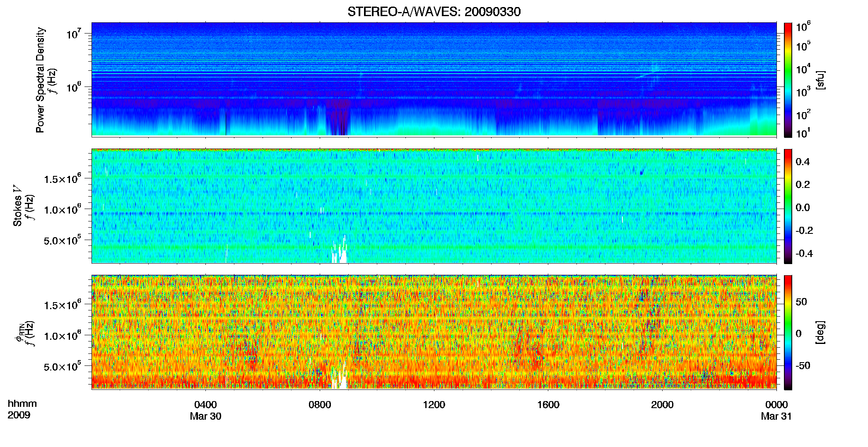The width and height of the screenshot is (868, 447).
Task: Click the 0800 time axis label
Action: [x=320, y=404]
